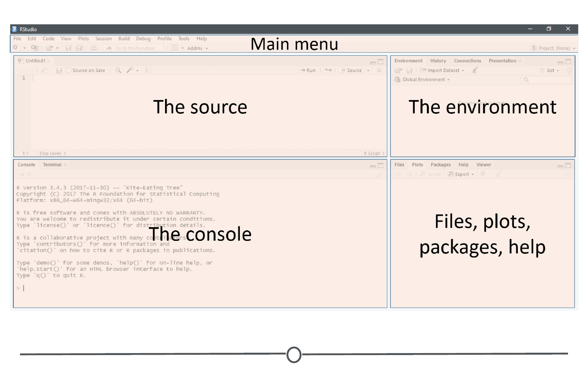588x368 pixels.
Task: Click the Open File folder icon
Action: (49, 48)
